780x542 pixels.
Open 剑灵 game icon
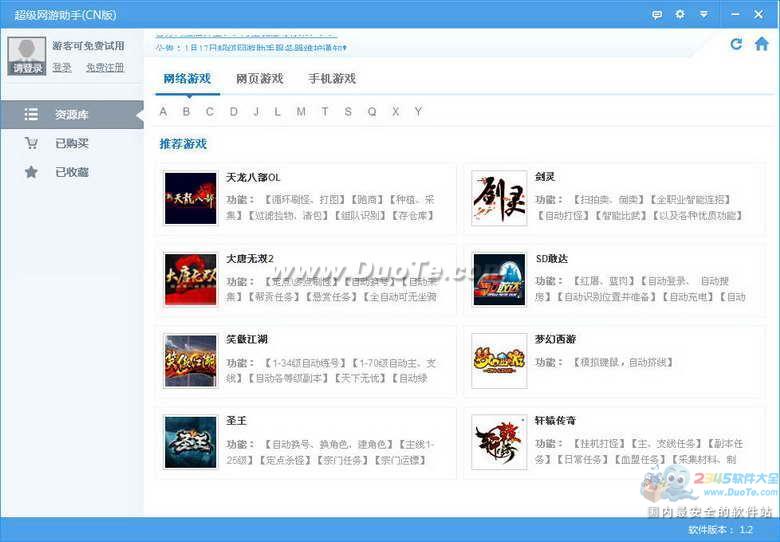click(499, 198)
